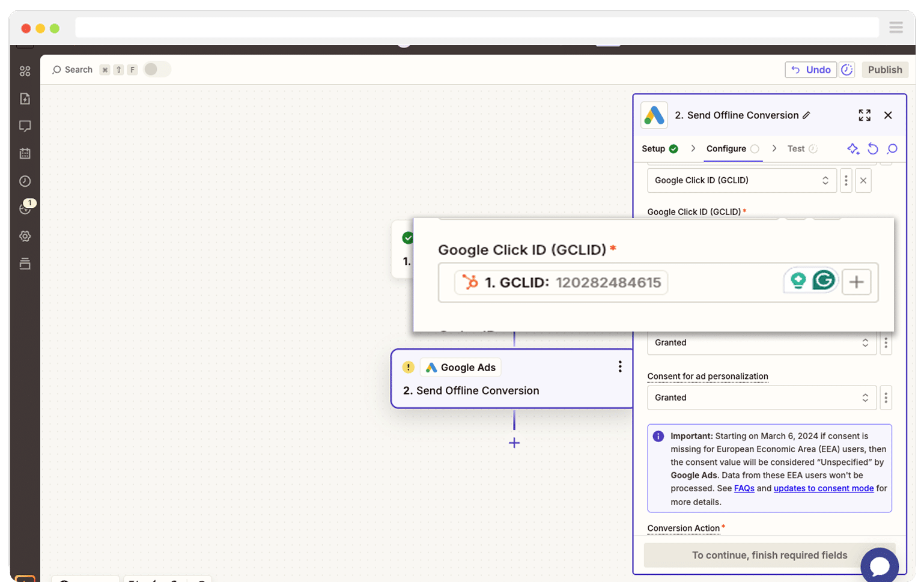Click To continue, finish required fields button

point(769,556)
